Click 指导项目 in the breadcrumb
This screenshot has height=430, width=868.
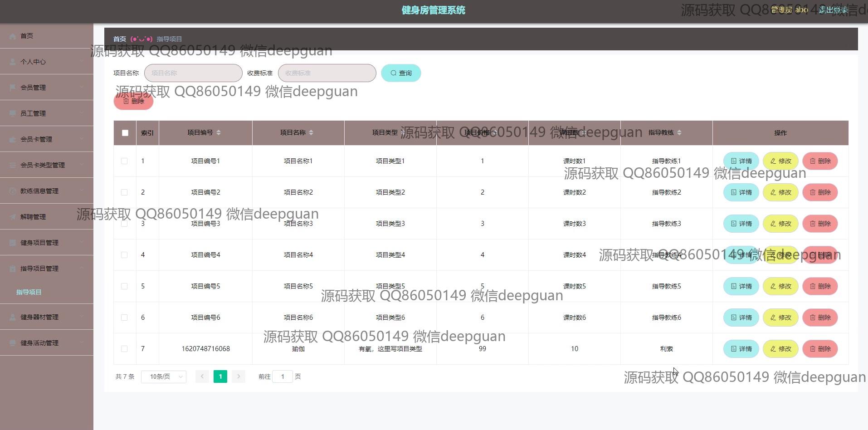point(169,39)
